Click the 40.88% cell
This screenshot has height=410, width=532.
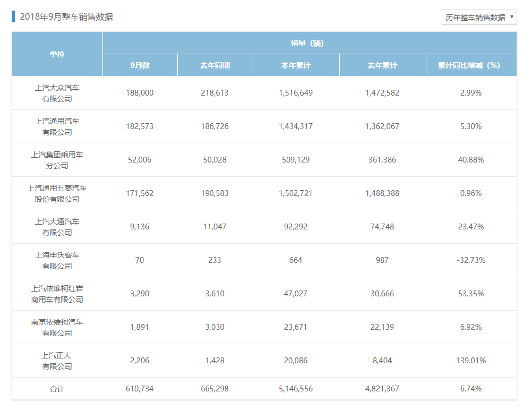pyautogui.click(x=471, y=160)
